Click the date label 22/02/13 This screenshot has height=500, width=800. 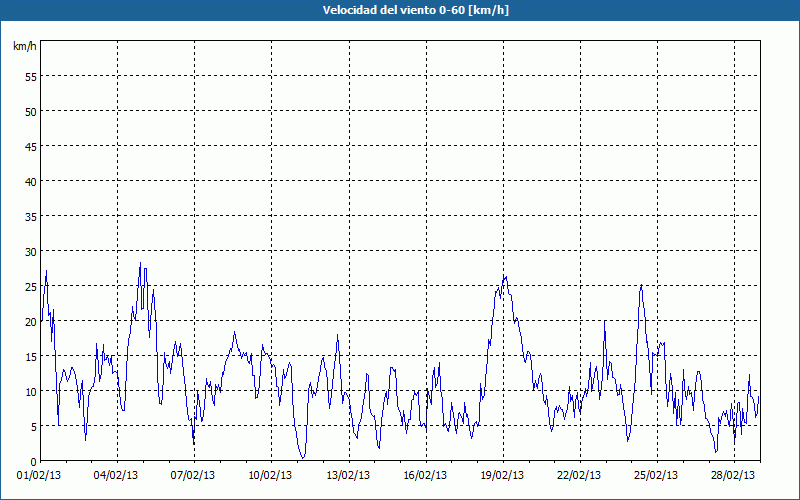pos(579,476)
